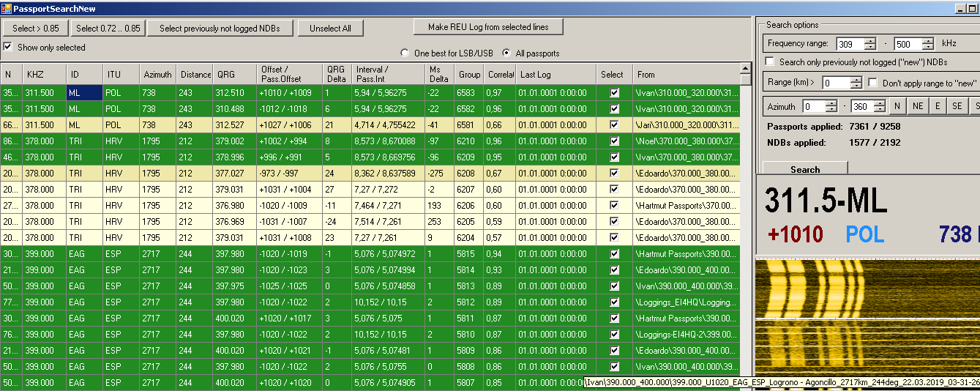Viewport: 980px width, 391px height.
Task: Uncheck Select box for Group 5809 row
Action: click(615, 350)
